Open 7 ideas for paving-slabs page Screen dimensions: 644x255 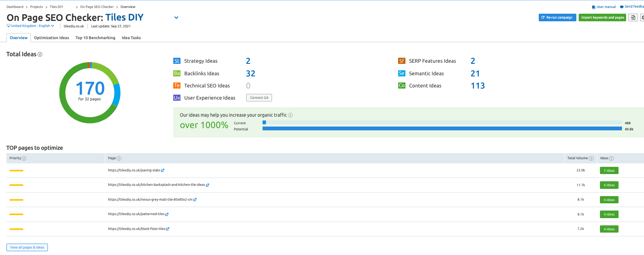click(609, 171)
